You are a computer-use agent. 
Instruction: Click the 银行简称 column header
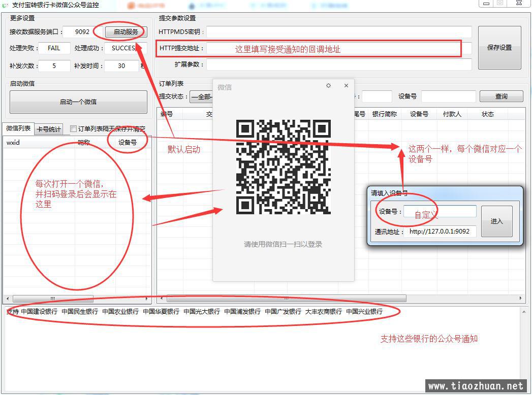coord(385,114)
